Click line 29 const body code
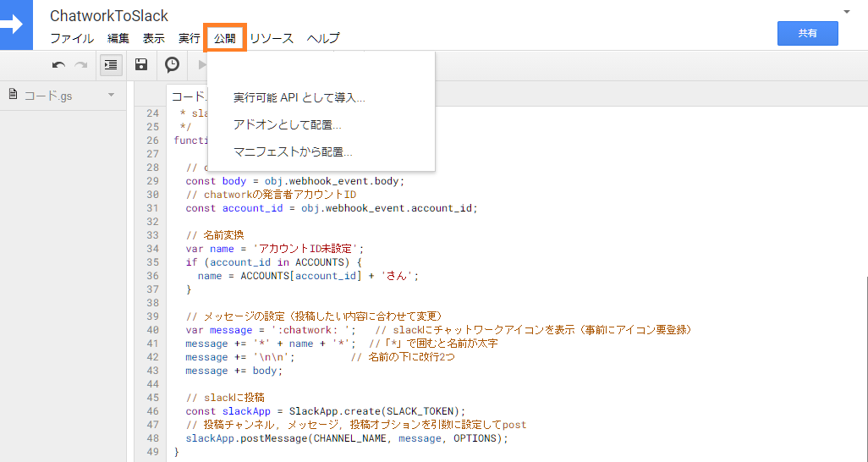Image resolution: width=868 pixels, height=462 pixels. tap(295, 181)
